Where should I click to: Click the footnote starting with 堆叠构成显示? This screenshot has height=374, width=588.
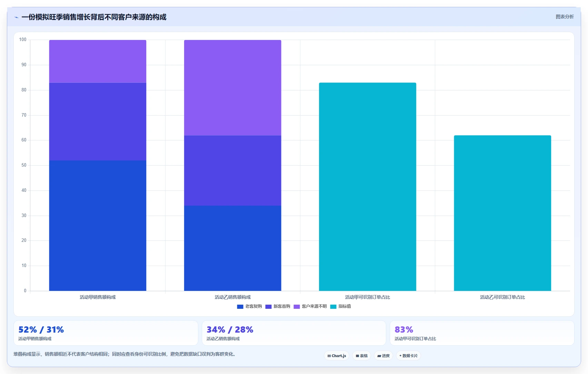pos(125,354)
